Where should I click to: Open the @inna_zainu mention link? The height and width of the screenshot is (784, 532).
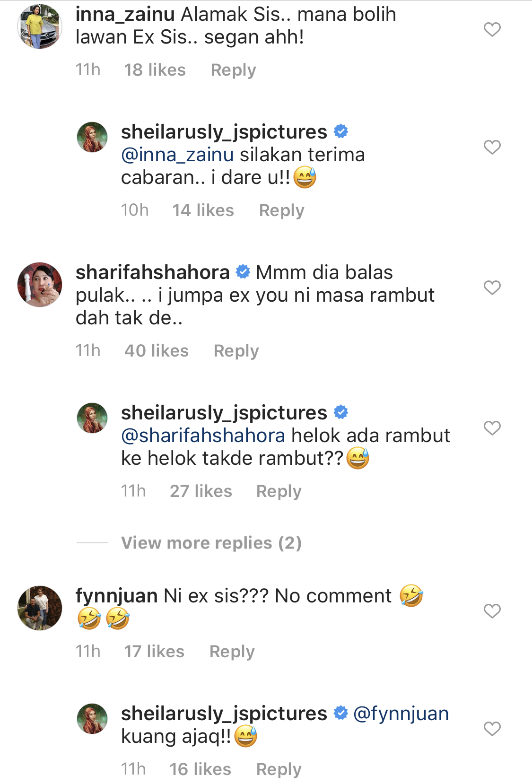[177, 155]
